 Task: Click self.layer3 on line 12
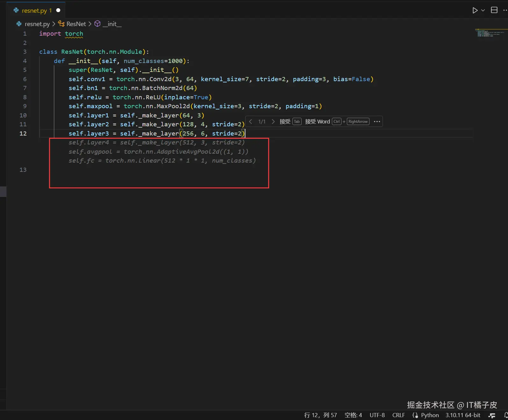[x=89, y=134]
